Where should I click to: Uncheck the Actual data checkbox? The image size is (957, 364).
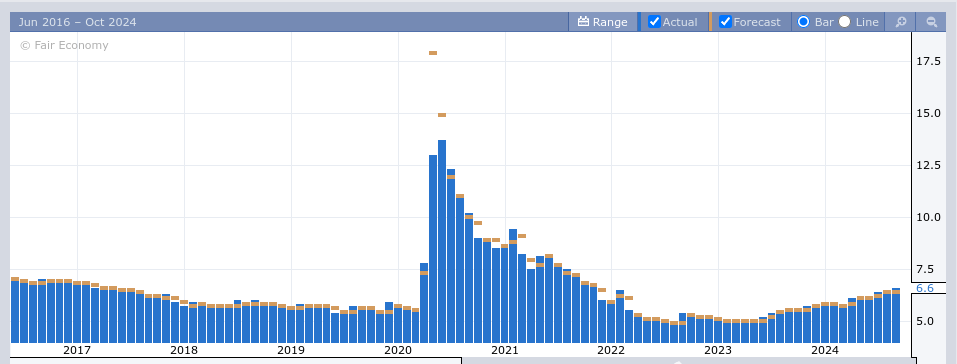tap(654, 22)
